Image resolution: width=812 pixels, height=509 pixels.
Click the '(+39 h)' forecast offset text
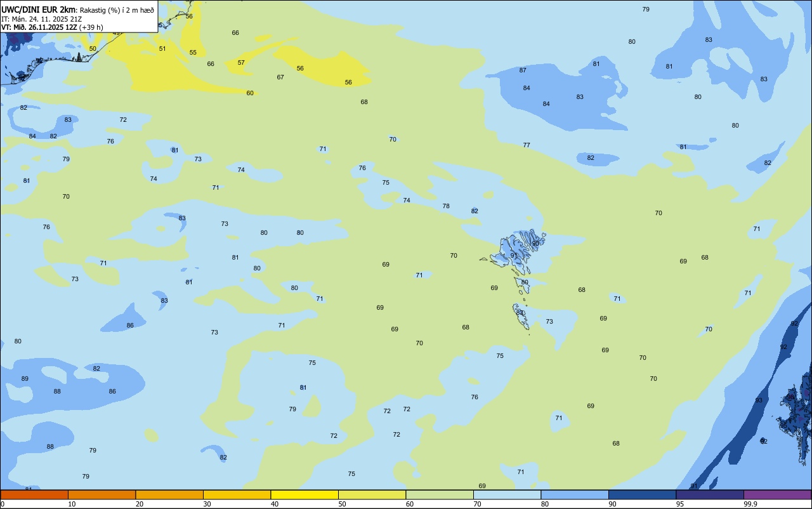[91, 27]
